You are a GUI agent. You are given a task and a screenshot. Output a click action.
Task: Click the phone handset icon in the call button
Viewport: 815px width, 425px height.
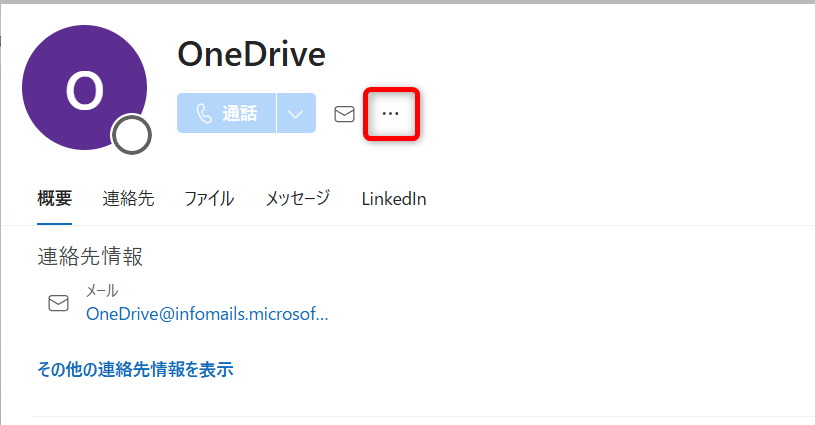(204, 114)
